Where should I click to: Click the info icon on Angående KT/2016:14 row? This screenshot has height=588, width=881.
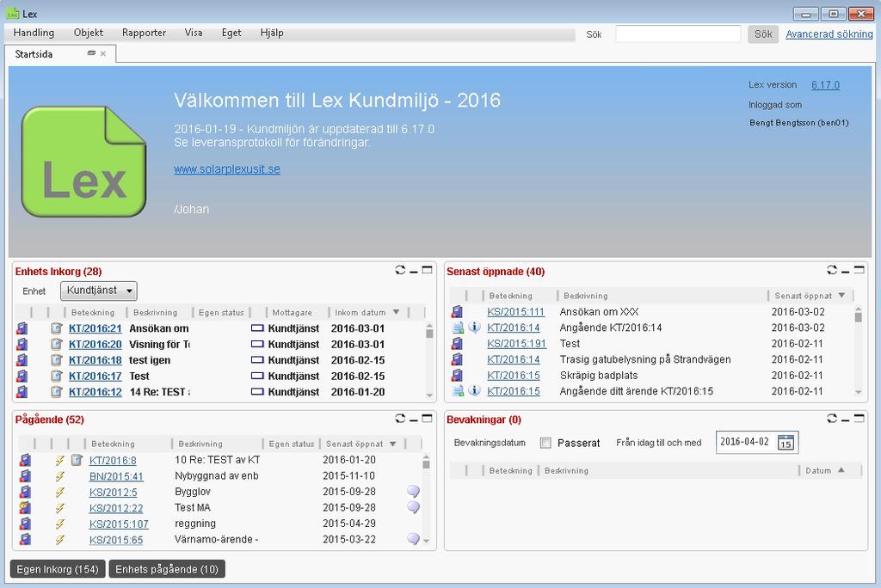[x=474, y=327]
